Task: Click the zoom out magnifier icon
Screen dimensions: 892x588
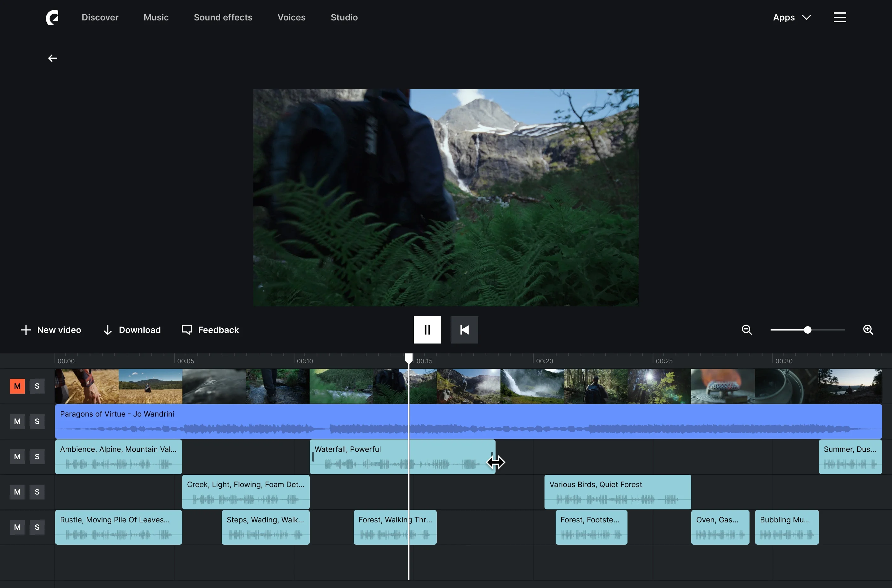Action: tap(746, 330)
